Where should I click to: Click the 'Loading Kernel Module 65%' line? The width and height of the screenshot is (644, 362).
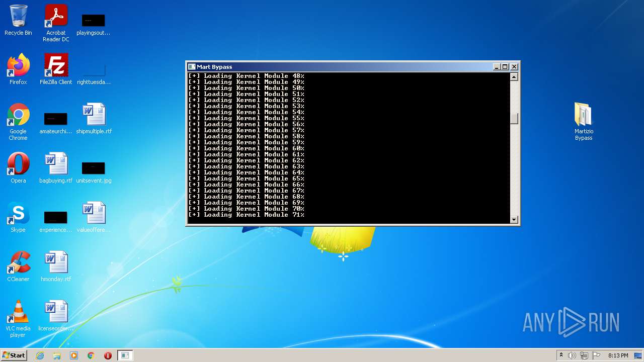click(246, 178)
